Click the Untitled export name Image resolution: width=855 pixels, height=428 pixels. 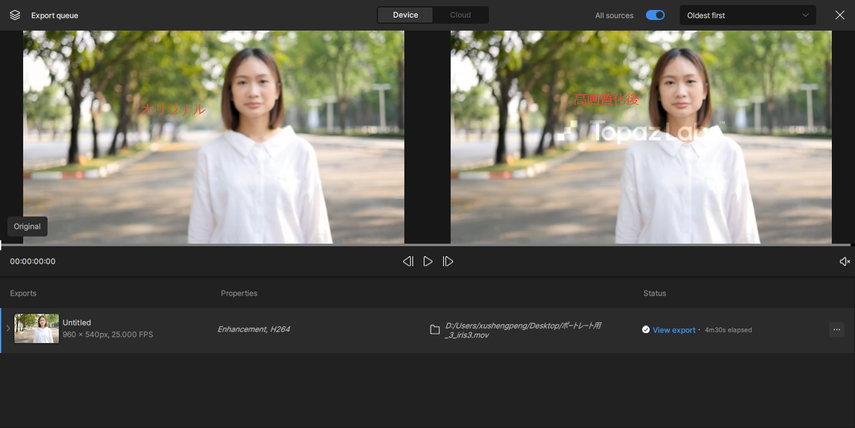pos(77,323)
